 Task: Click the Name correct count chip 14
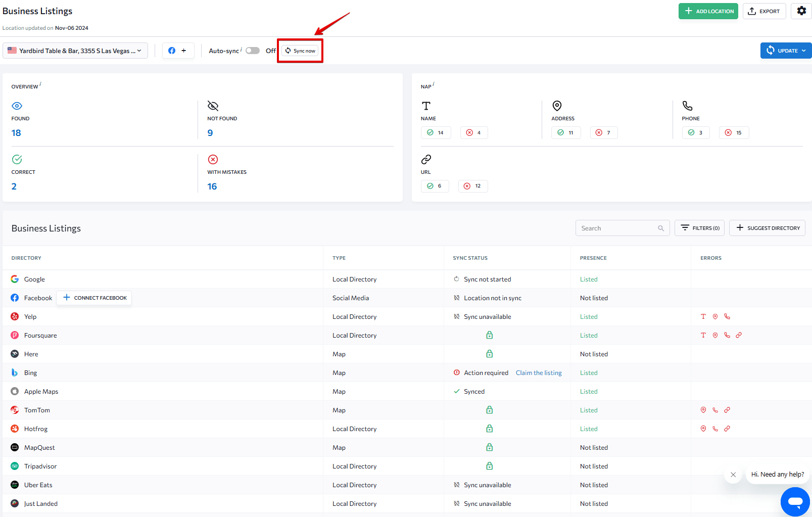point(436,132)
